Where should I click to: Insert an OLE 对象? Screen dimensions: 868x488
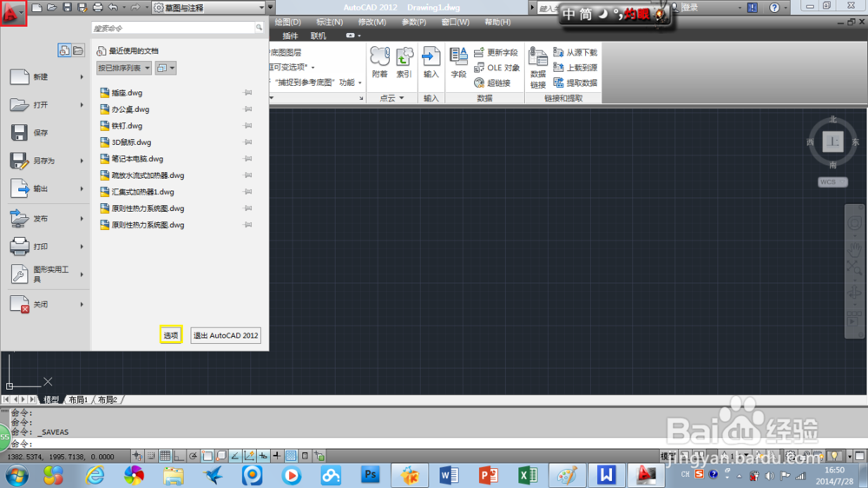[x=496, y=68]
